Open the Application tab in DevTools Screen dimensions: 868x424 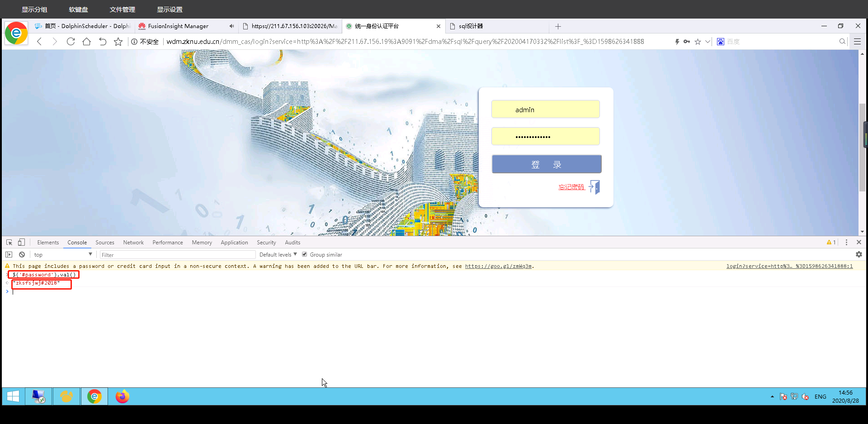(x=234, y=243)
